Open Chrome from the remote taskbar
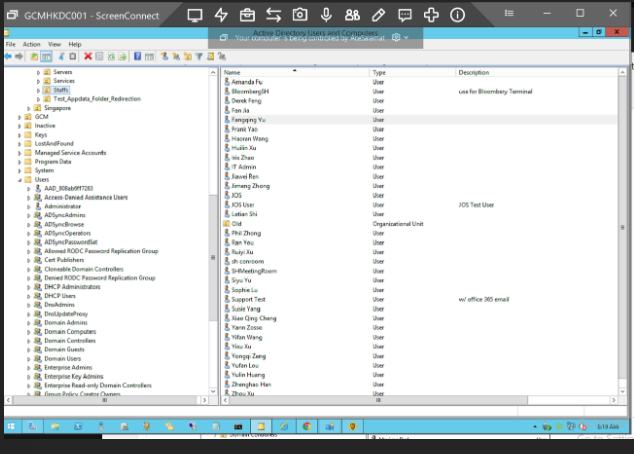The image size is (634, 454). click(306, 426)
